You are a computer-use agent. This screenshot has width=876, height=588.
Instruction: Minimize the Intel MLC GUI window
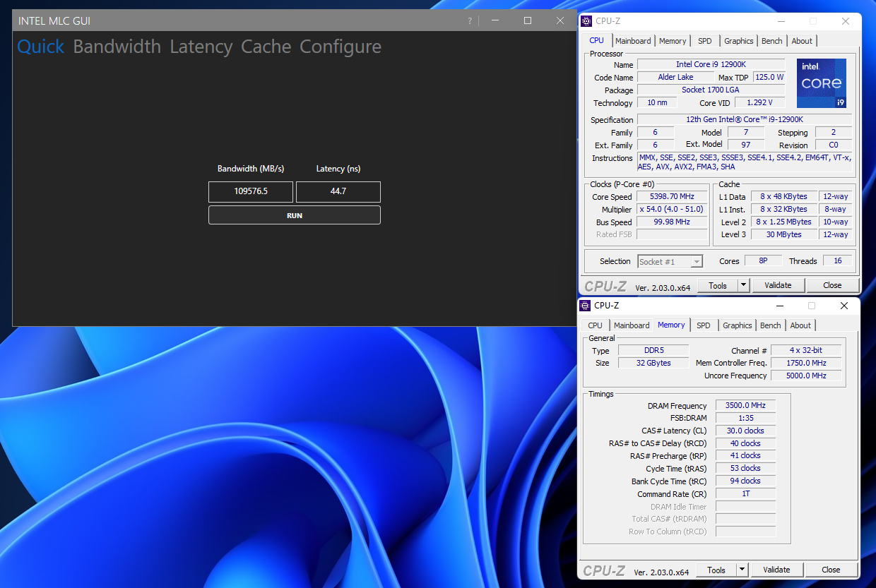click(x=495, y=21)
